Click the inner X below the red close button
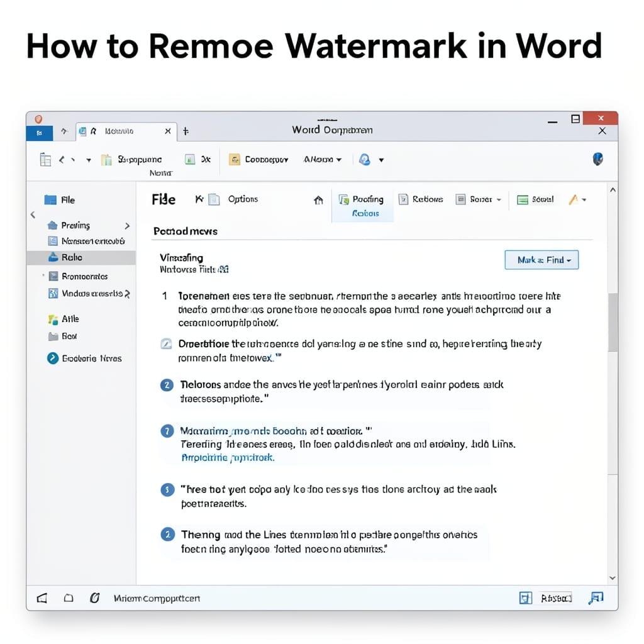The image size is (644, 644). click(602, 131)
